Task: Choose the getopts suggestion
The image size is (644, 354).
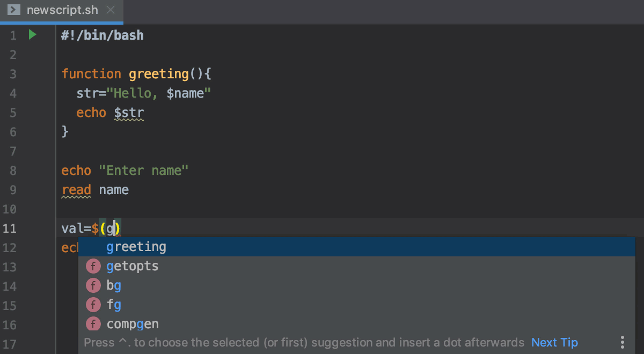Action: point(132,266)
